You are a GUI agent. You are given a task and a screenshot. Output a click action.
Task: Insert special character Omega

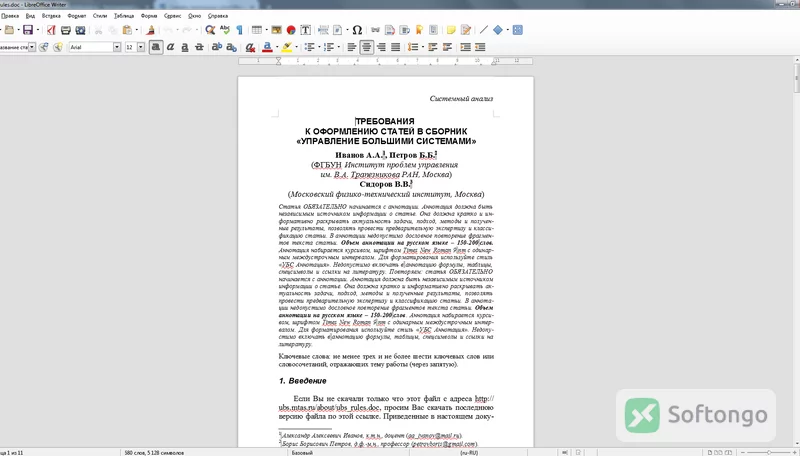[x=357, y=30]
